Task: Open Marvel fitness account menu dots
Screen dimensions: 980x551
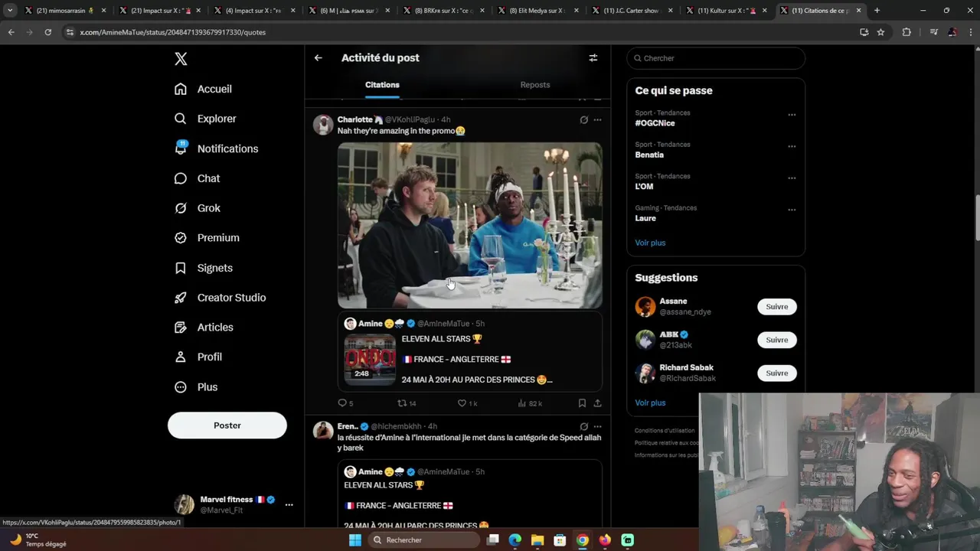Action: [289, 504]
